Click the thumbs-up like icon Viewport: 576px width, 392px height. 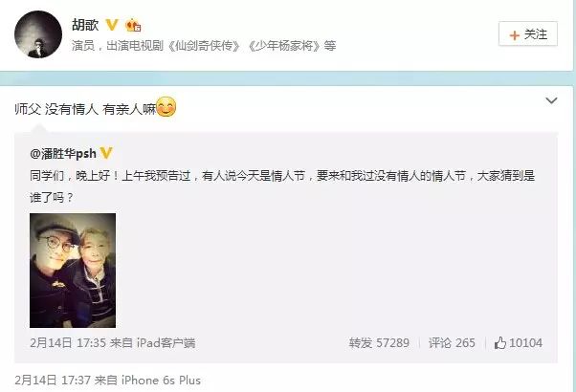click(500, 343)
